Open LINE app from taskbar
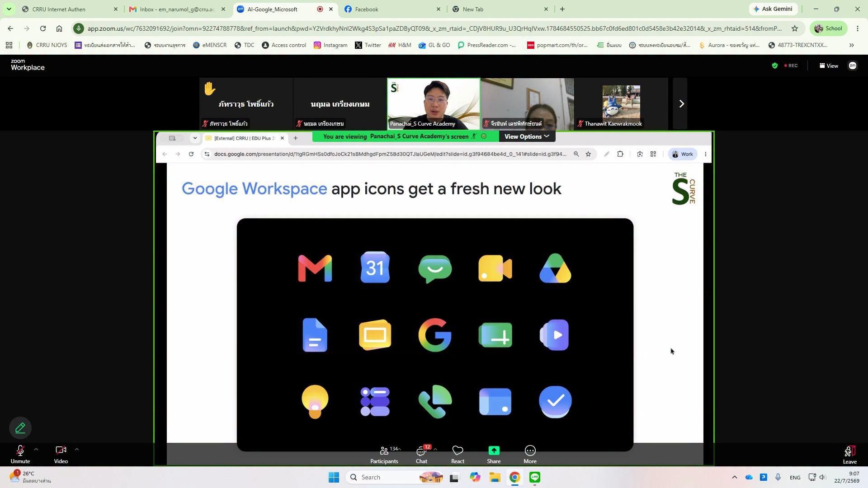 (535, 477)
